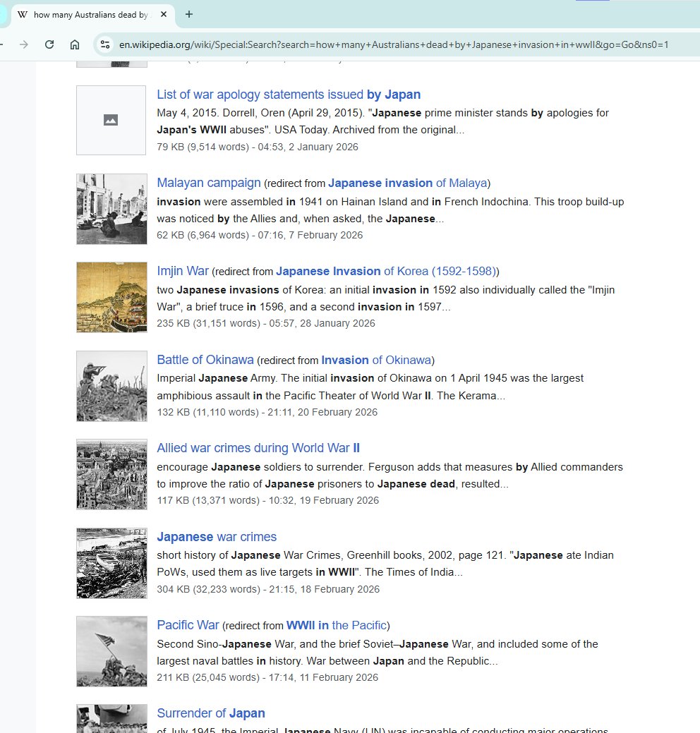
Task: Click snippet 'encourage Japanese soldiers to surrender'
Action: (390, 475)
